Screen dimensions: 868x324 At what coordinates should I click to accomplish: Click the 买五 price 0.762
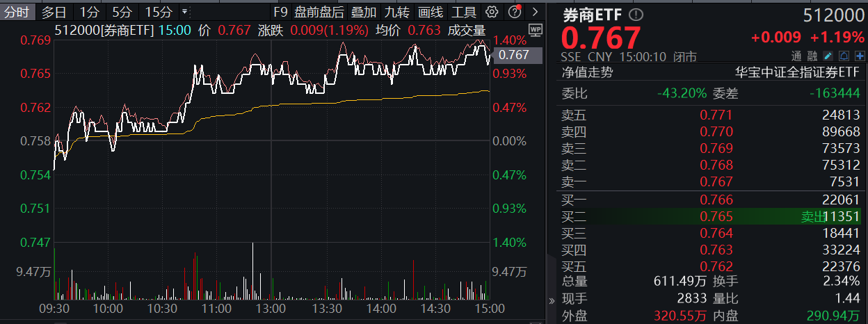click(x=716, y=266)
